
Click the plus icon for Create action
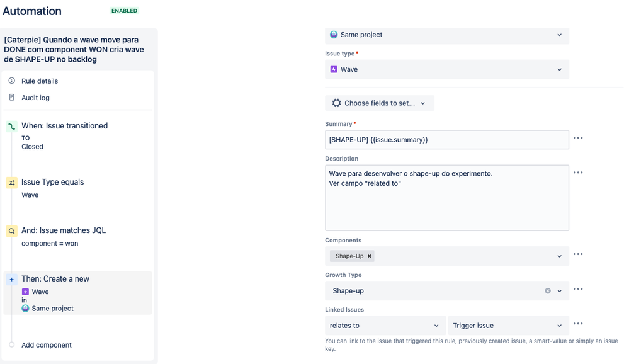[x=11, y=280]
